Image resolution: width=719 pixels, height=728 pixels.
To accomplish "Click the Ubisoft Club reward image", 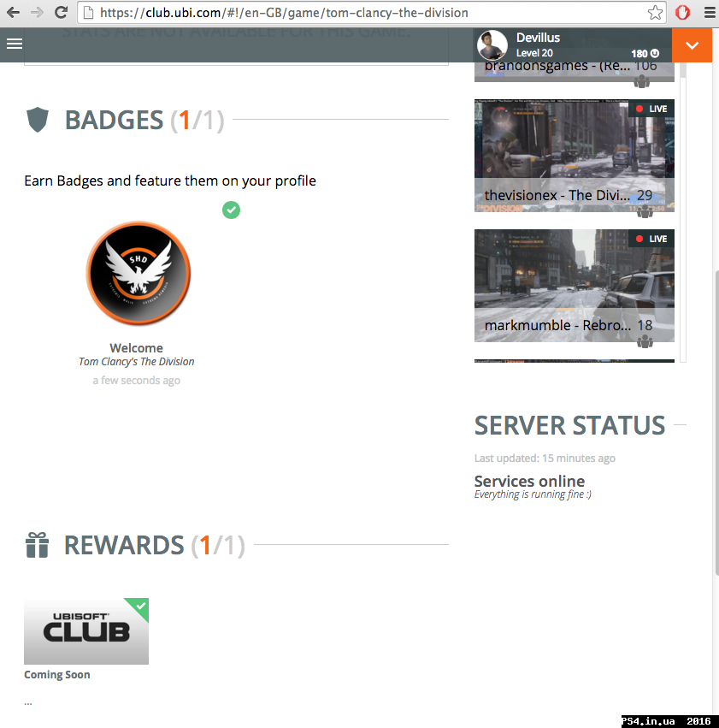I will [85, 631].
